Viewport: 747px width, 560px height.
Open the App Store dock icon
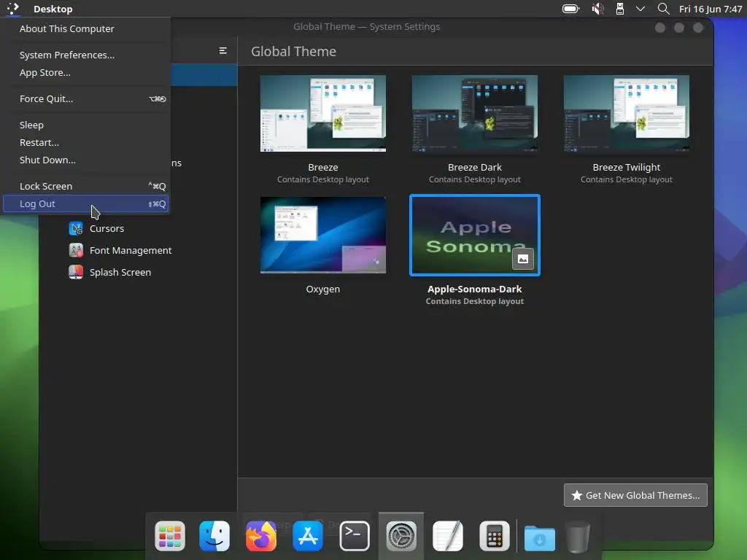[x=308, y=536]
